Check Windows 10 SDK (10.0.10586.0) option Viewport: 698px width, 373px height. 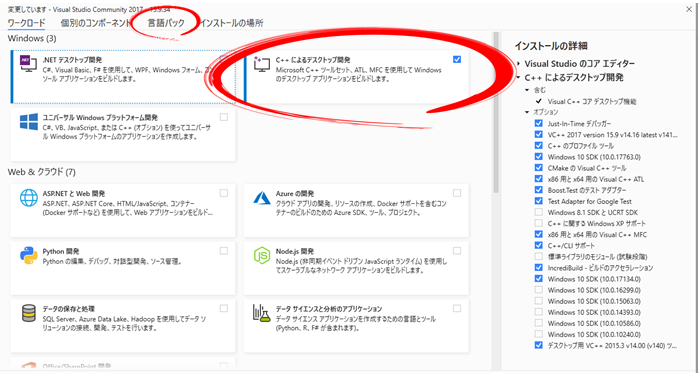click(x=539, y=323)
